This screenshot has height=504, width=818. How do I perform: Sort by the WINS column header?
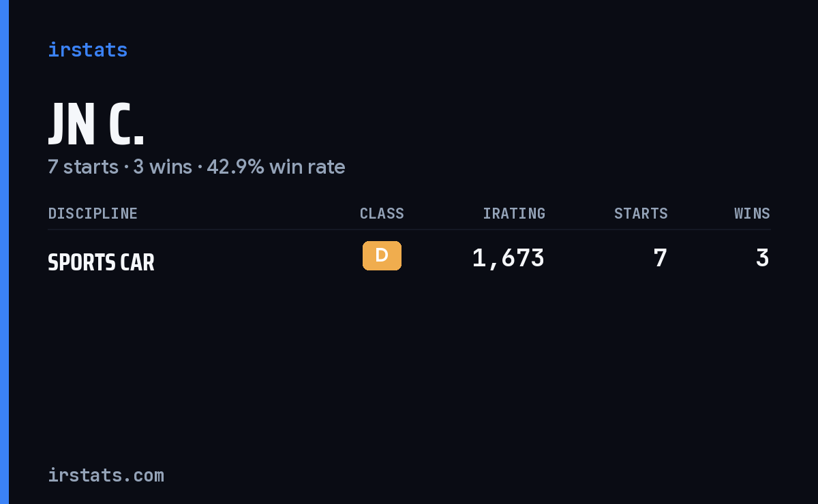pyautogui.click(x=752, y=213)
